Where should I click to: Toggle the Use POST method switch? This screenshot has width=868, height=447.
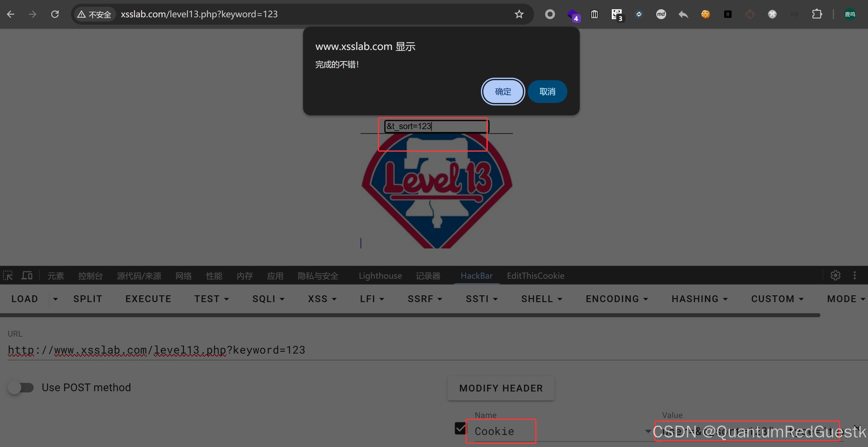[21, 388]
